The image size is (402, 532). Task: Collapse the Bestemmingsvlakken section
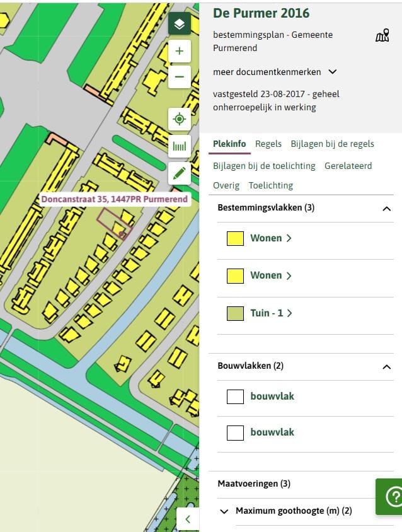tap(386, 209)
